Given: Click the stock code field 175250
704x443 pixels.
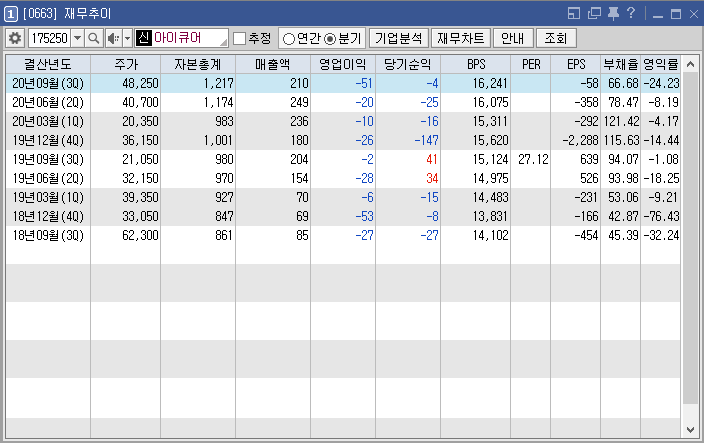Looking at the screenshot, I should click(x=49, y=38).
